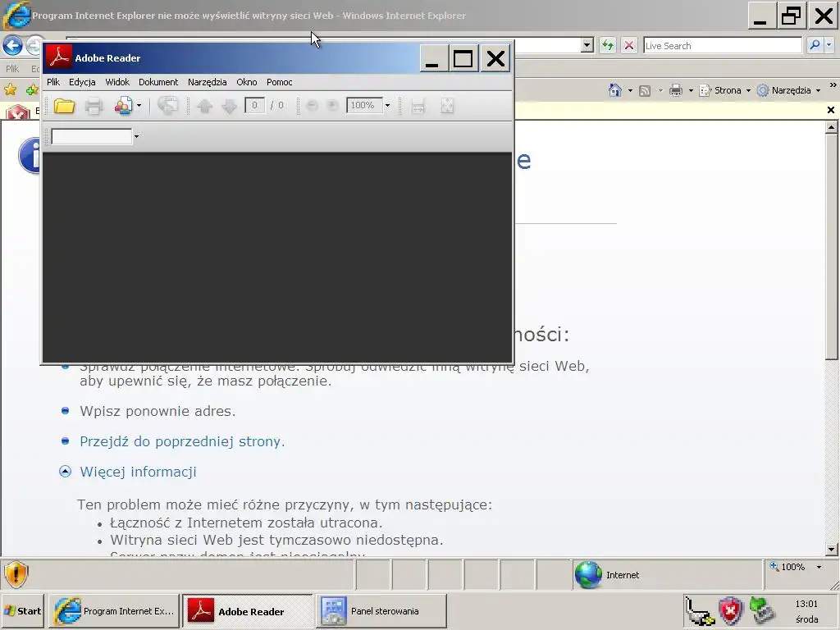Click the Adobe Reader find text field
Screen dimensions: 840x630
tap(92, 136)
